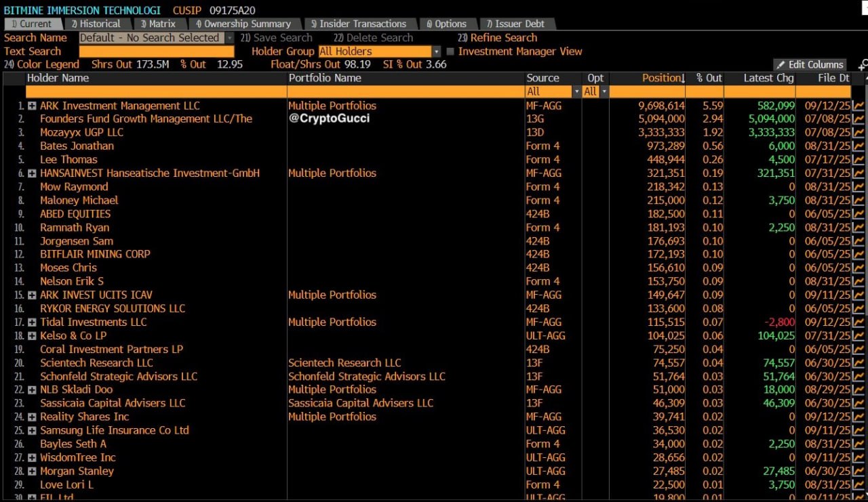Open chart icon for Ramnath Ryan row
Viewport: 868px width, 502px height.
pyautogui.click(x=859, y=228)
